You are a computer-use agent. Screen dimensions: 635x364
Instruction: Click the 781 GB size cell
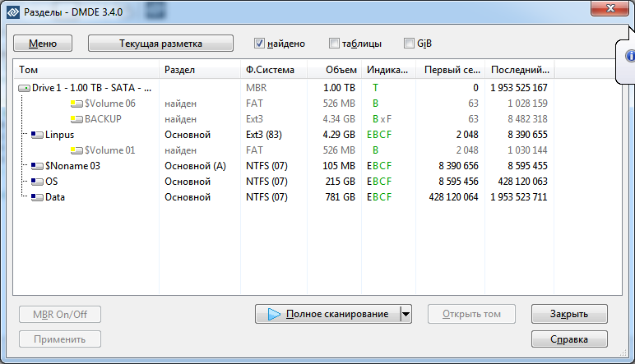coord(340,197)
